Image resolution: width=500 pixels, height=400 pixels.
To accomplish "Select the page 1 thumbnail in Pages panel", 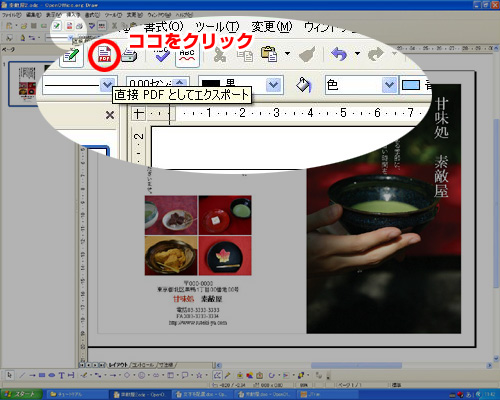I will (x=27, y=83).
